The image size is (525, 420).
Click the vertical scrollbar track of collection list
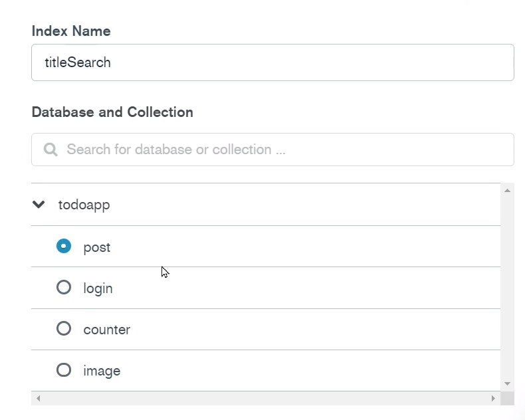pos(507,287)
